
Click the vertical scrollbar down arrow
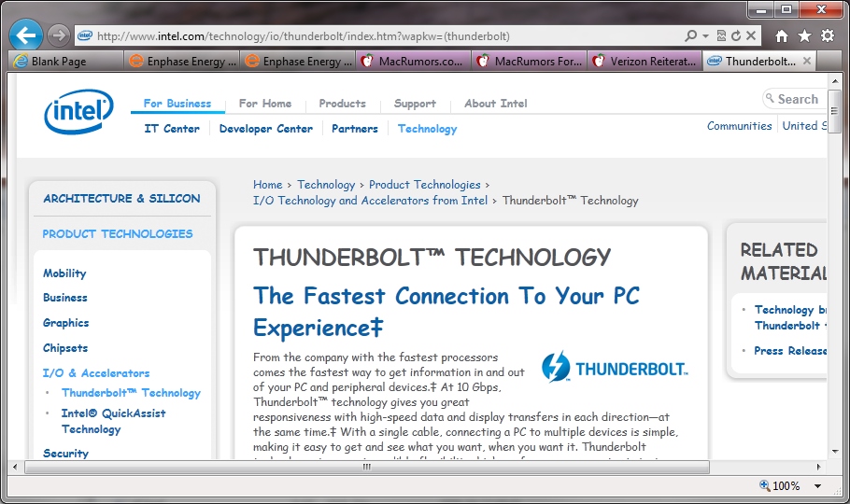[x=835, y=451]
